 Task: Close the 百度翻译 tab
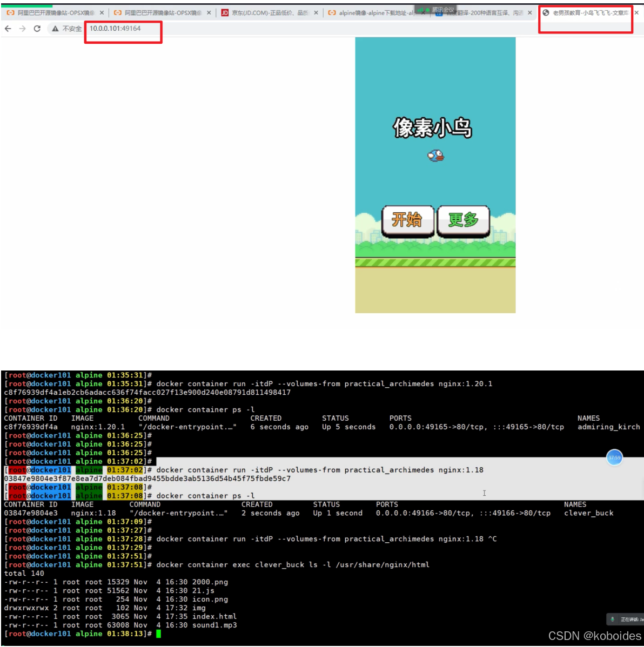(529, 13)
